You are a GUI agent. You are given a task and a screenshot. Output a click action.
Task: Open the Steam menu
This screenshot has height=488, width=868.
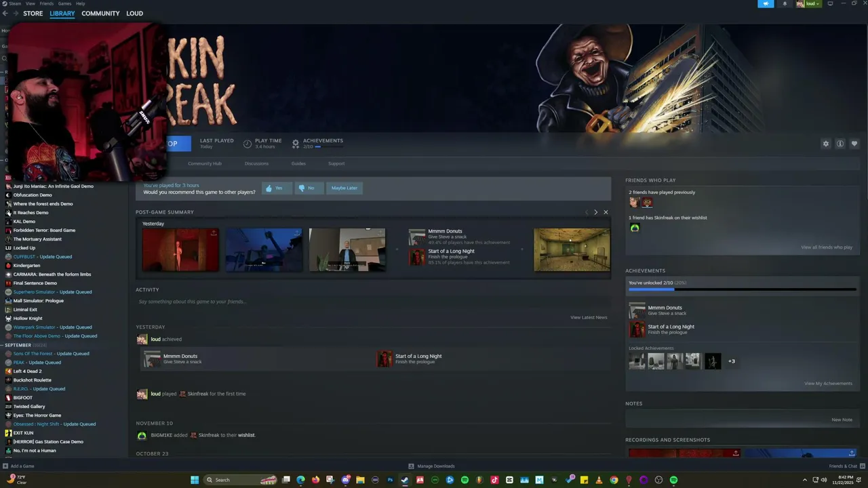tap(15, 3)
